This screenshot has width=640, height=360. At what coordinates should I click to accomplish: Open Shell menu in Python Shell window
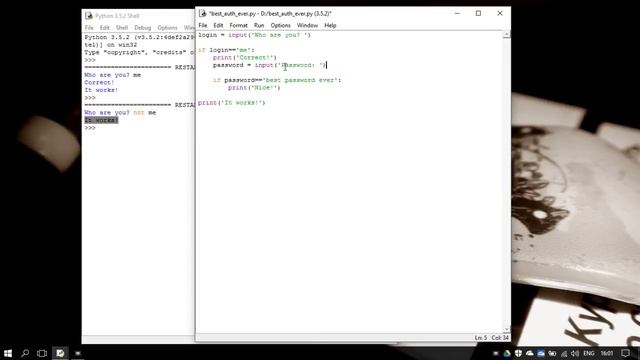pyautogui.click(x=122, y=28)
